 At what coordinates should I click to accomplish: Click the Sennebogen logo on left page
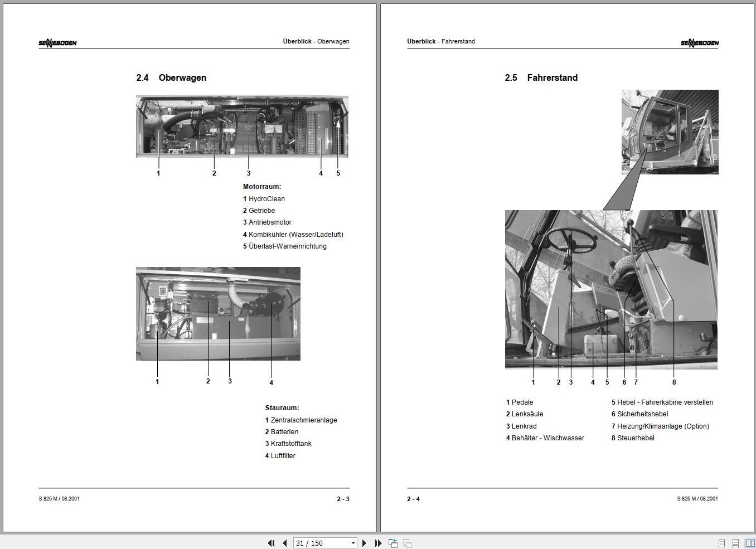coord(57,43)
